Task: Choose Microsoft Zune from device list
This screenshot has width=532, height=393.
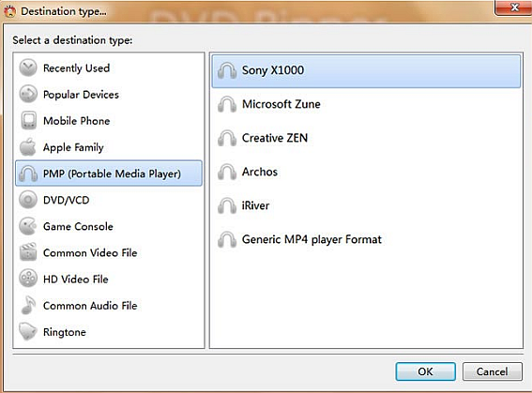Action: (x=366, y=104)
